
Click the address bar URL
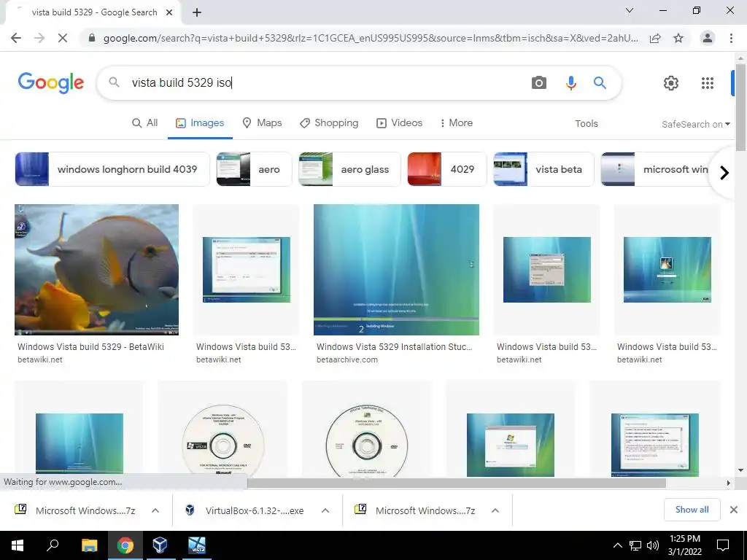[371, 38]
